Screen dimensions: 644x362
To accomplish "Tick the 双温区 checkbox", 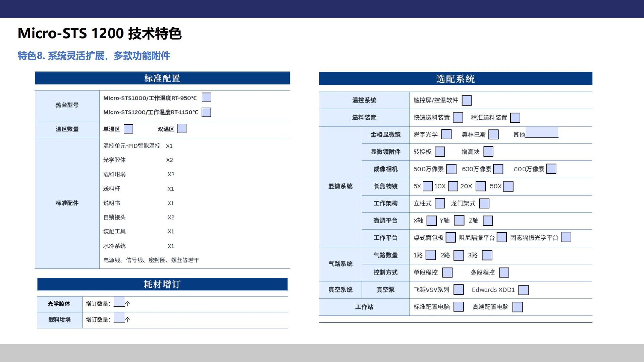I will pyautogui.click(x=181, y=128).
